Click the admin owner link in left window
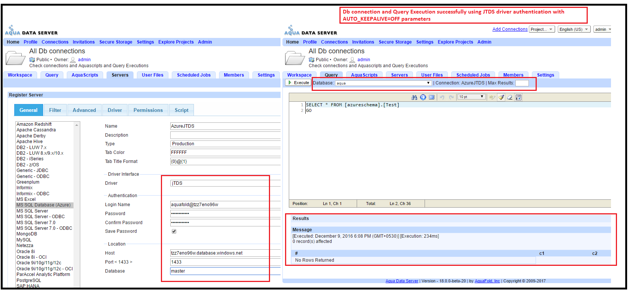 (x=84, y=60)
